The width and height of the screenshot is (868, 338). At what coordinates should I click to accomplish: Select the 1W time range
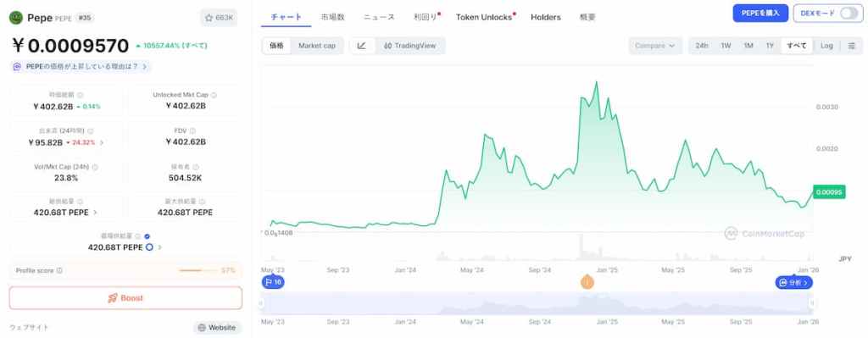coord(726,46)
